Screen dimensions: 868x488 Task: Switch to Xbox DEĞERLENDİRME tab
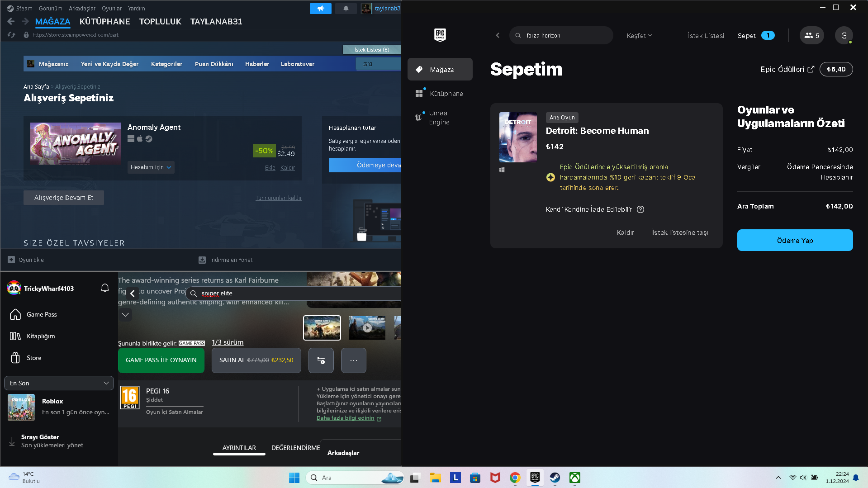pyautogui.click(x=295, y=448)
